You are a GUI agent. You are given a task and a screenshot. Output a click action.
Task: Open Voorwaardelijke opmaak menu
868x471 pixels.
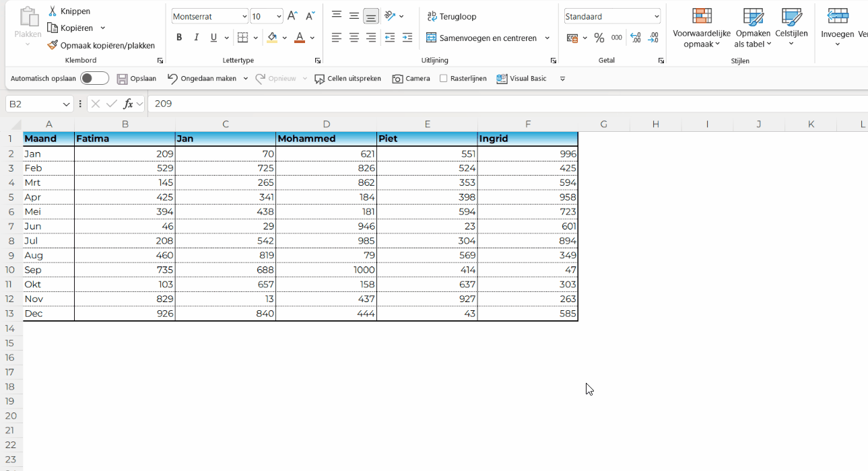[x=701, y=28]
